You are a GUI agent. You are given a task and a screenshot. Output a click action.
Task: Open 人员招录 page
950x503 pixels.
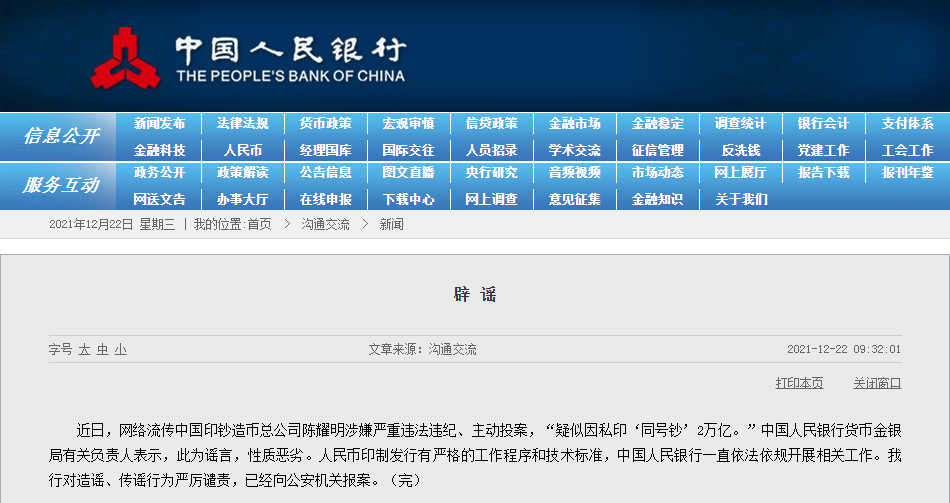click(x=491, y=150)
